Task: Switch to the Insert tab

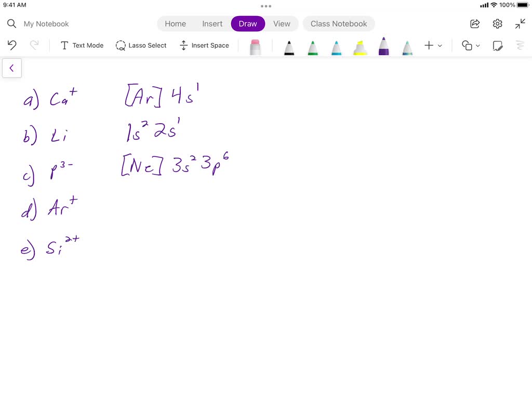Action: [x=212, y=23]
